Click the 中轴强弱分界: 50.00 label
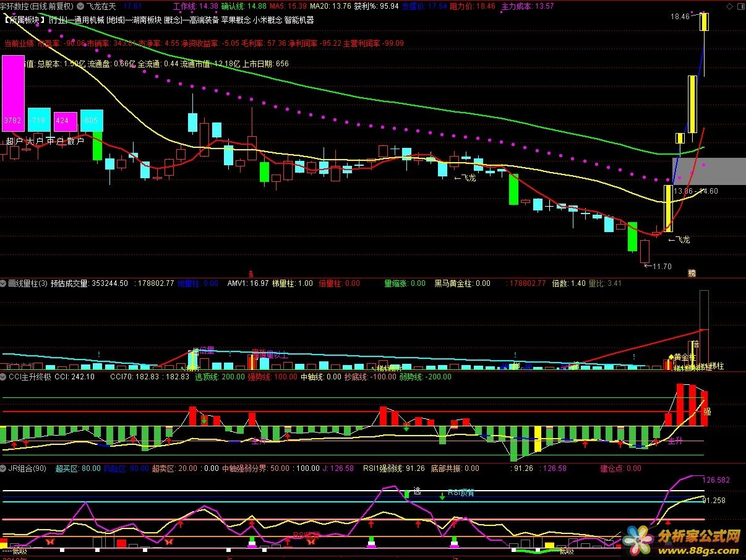 click(255, 468)
